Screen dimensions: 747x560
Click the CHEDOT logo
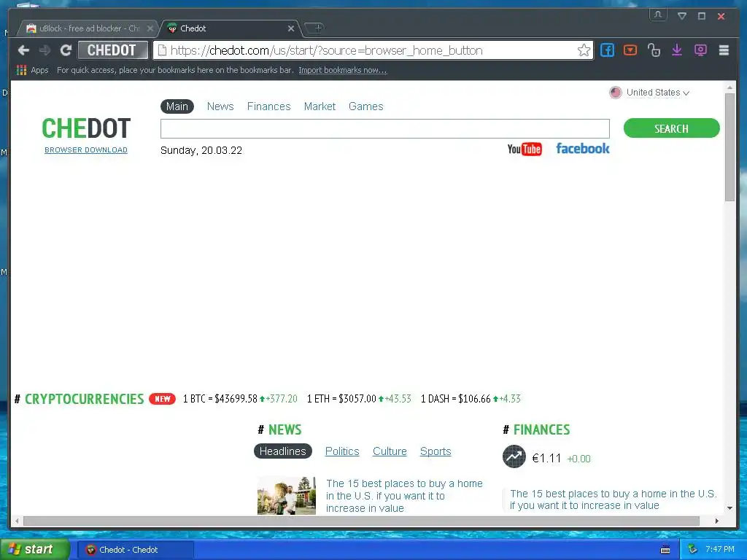[86, 128]
